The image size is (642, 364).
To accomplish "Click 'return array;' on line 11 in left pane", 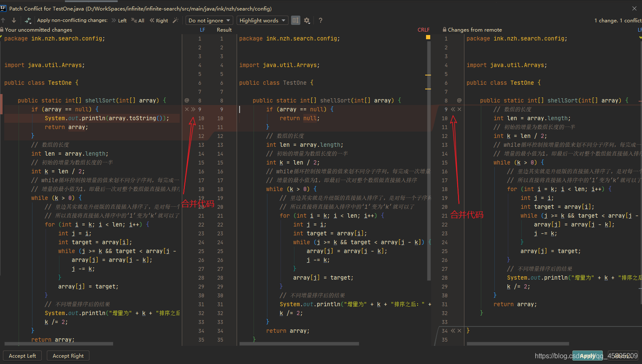I will tap(66, 127).
